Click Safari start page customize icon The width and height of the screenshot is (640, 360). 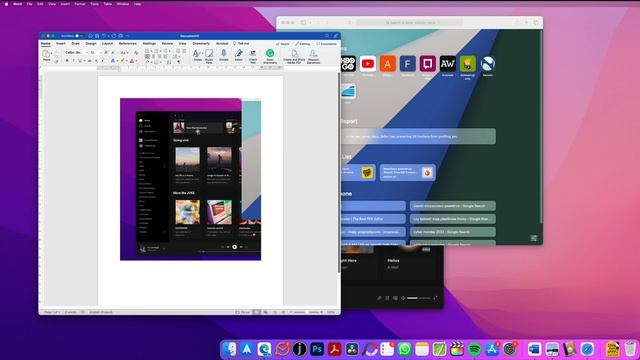pos(533,238)
